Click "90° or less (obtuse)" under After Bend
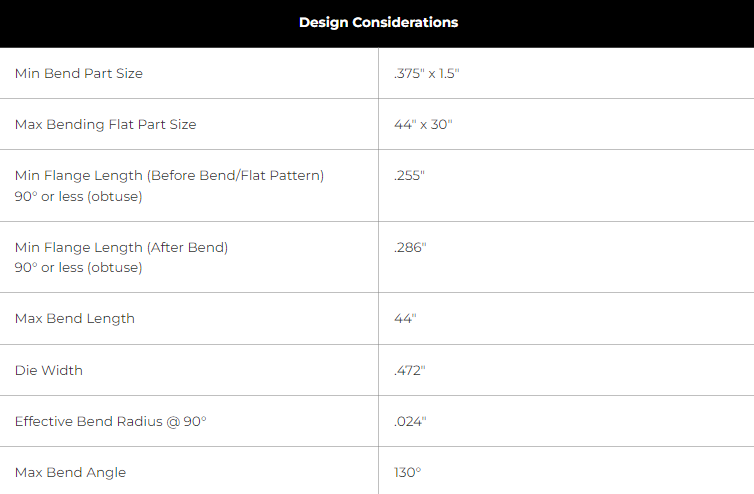 [x=78, y=267]
